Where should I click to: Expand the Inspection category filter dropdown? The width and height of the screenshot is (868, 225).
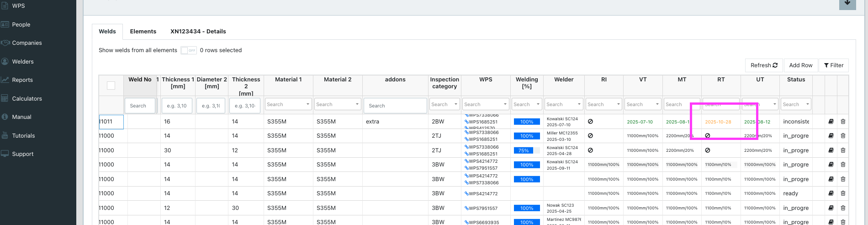[x=444, y=104]
